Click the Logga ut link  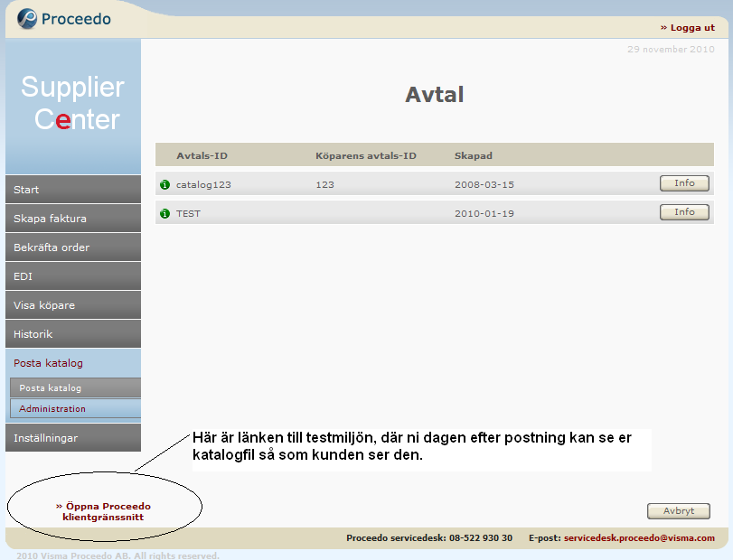pyautogui.click(x=688, y=28)
